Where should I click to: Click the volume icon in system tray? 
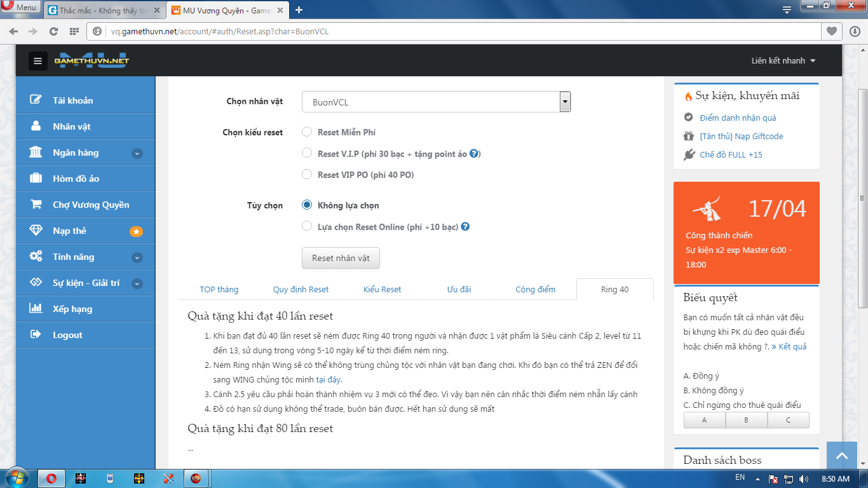click(x=804, y=478)
